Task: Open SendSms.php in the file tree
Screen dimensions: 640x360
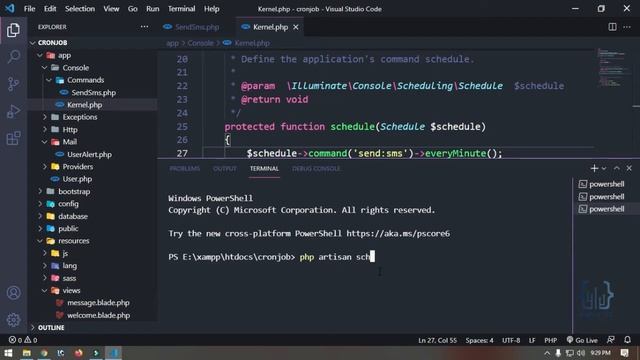Action: 93,93
